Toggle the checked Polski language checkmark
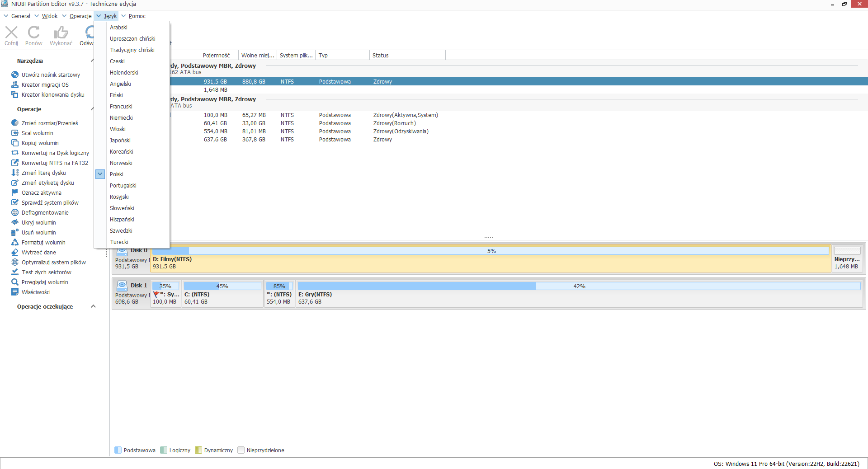Screen dimensions: 868x469 [x=100, y=174]
